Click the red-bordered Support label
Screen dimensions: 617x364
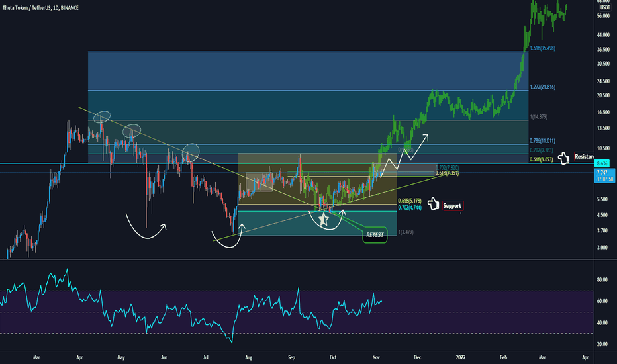452,206
